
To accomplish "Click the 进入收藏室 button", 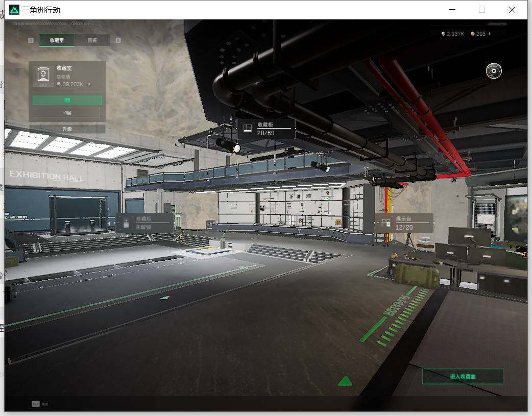I will [x=463, y=376].
